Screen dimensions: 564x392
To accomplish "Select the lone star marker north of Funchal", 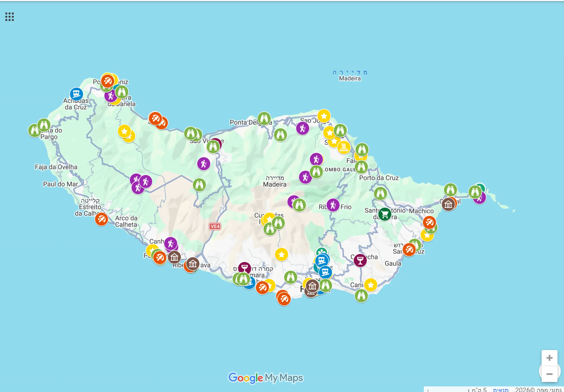I will (282, 254).
